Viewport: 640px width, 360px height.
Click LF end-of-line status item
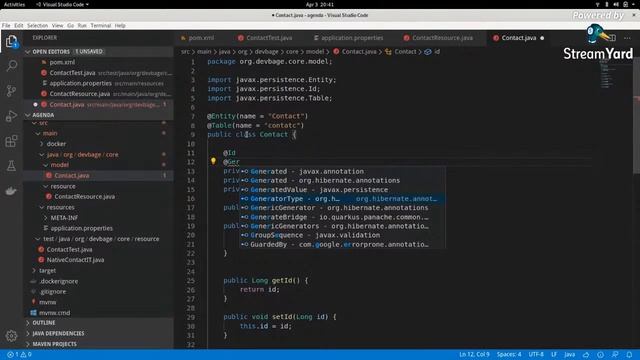554,355
